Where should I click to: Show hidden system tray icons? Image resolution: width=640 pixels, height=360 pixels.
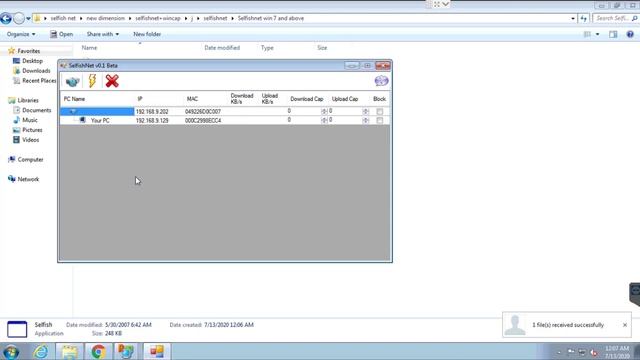tap(559, 352)
